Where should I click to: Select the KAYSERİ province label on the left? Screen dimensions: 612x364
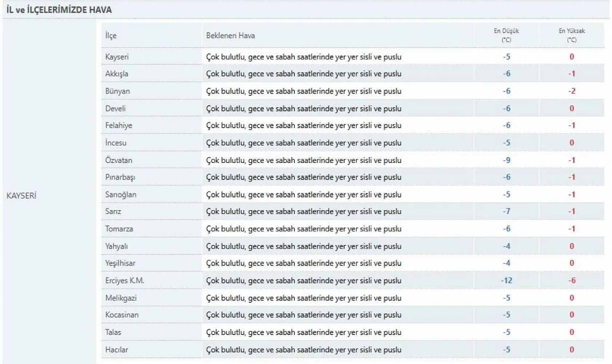point(21,196)
